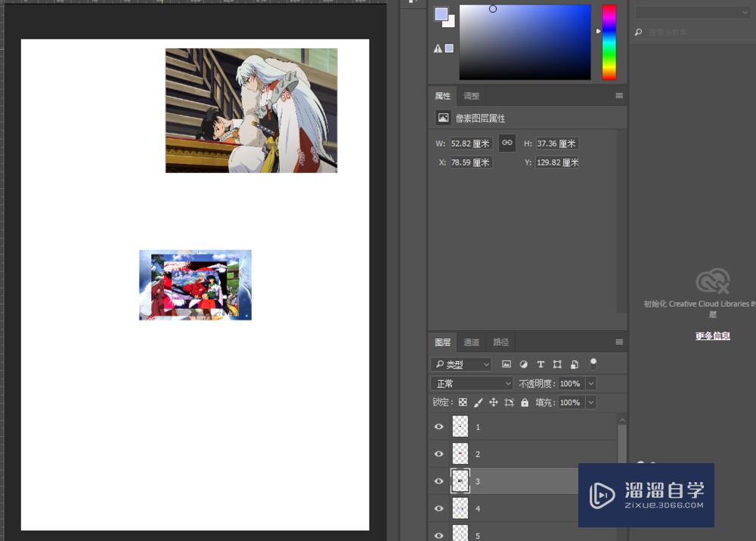This screenshot has height=541, width=756.
Task: Select layer 1 thumbnail
Action: coord(460,427)
